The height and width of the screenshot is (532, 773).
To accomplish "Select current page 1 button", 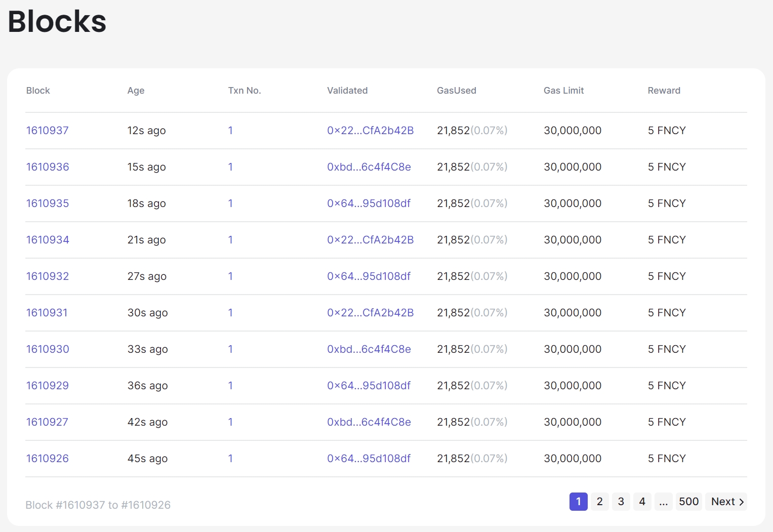I will (578, 502).
